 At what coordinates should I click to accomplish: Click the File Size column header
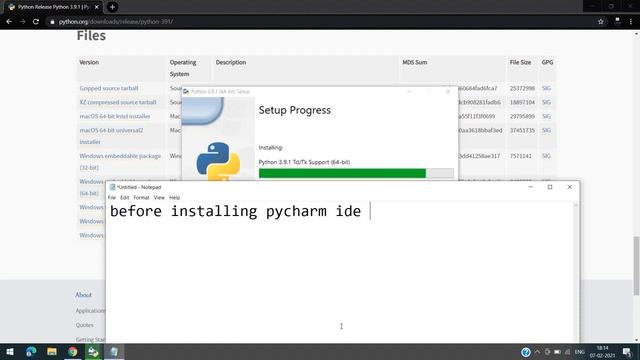pos(520,62)
